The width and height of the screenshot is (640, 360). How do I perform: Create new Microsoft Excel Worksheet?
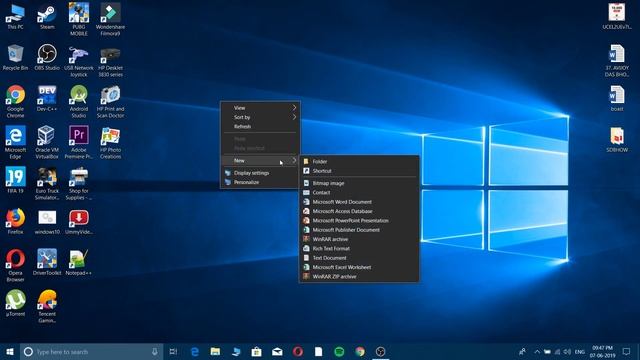tap(359, 267)
